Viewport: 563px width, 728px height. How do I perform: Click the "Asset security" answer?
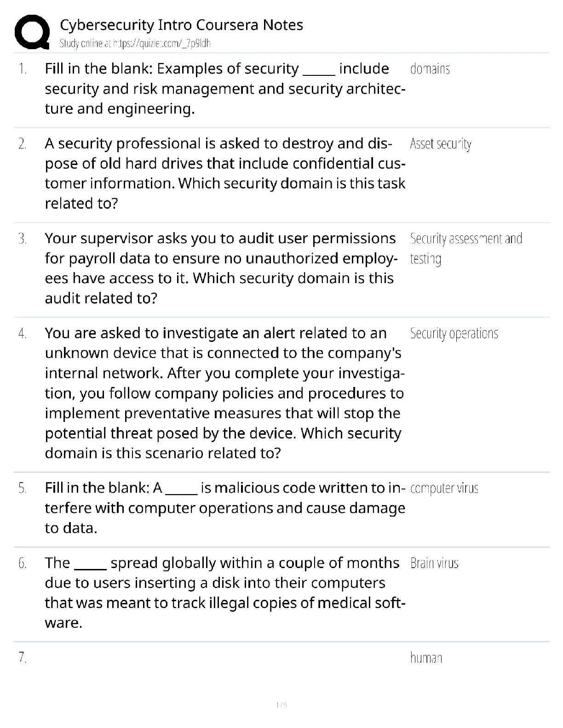click(x=440, y=144)
